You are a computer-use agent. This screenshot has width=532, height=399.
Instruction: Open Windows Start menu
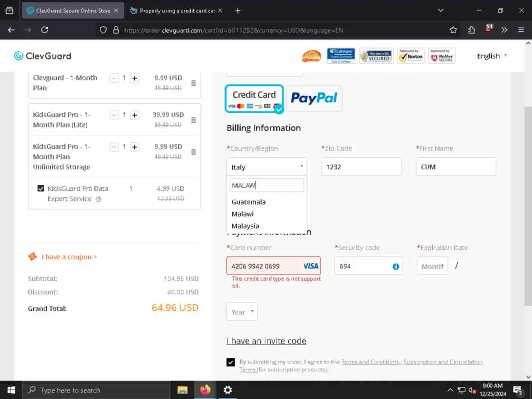click(11, 390)
